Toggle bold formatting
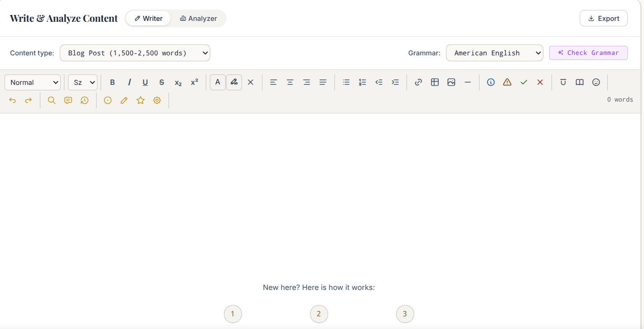 pos(112,82)
